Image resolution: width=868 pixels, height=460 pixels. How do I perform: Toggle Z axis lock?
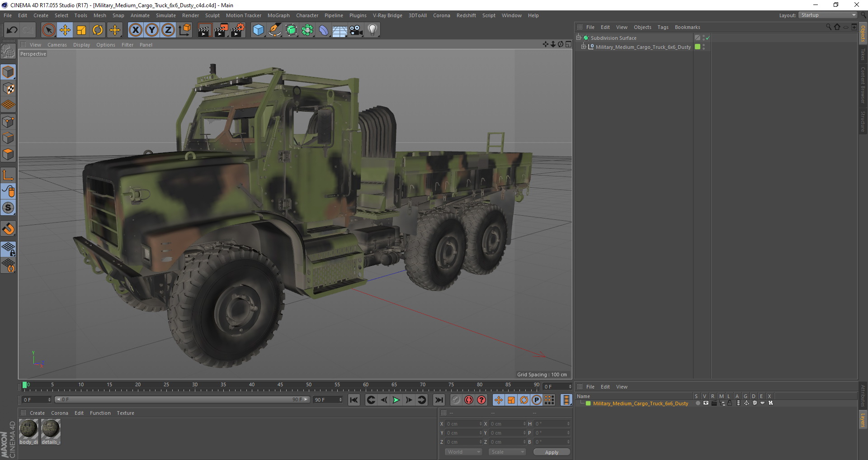[168, 30]
